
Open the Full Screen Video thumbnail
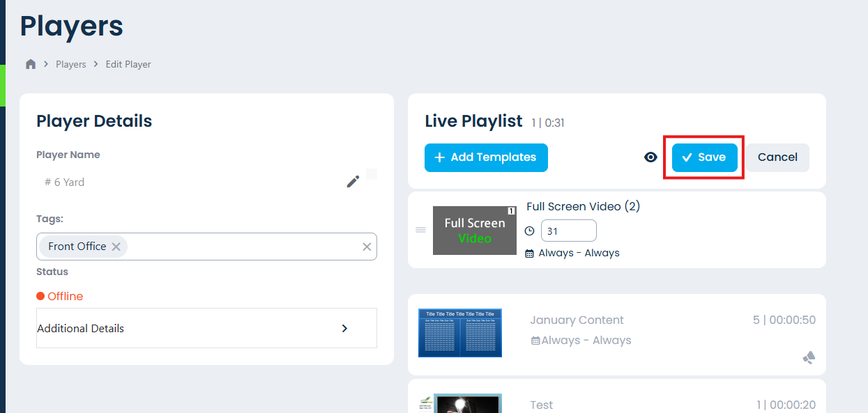point(474,231)
